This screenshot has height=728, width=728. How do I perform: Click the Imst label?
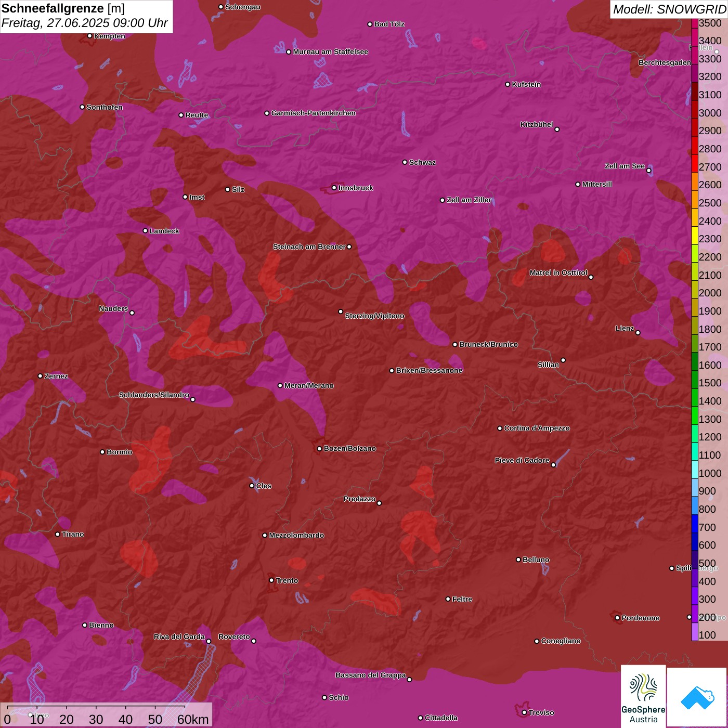pyautogui.click(x=197, y=197)
